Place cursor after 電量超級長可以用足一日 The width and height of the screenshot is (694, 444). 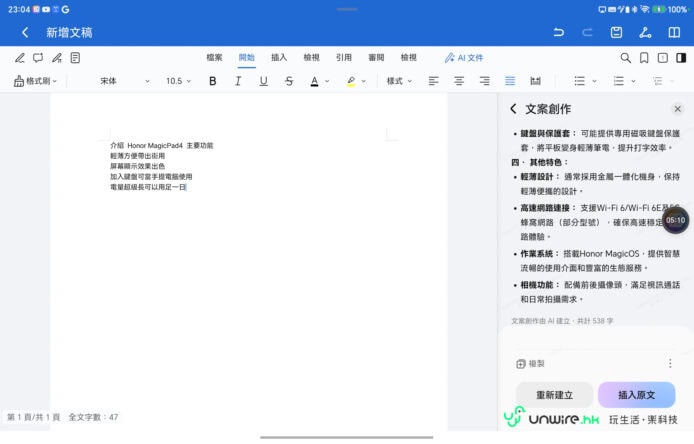click(187, 187)
